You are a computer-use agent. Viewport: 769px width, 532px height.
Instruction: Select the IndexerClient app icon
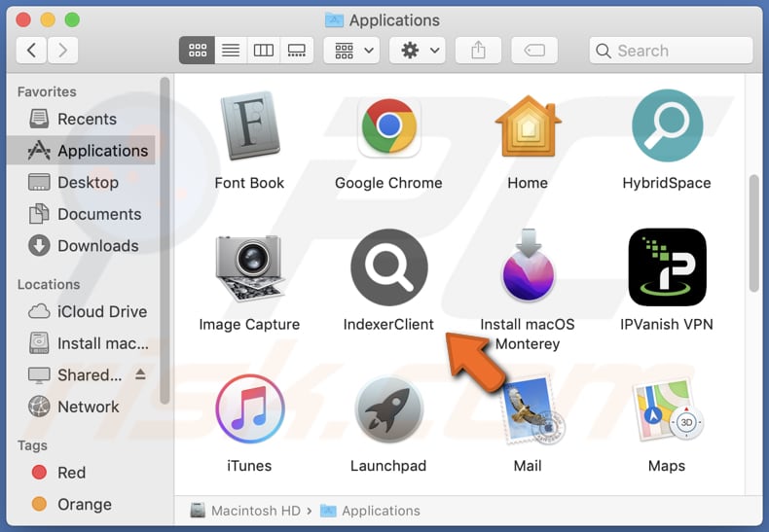point(389,267)
